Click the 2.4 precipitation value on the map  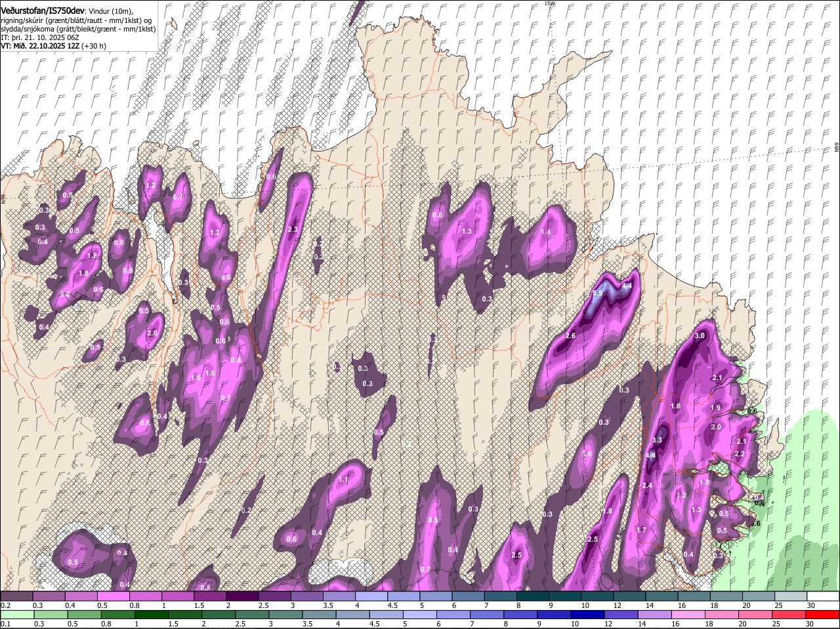pyautogui.click(x=647, y=485)
